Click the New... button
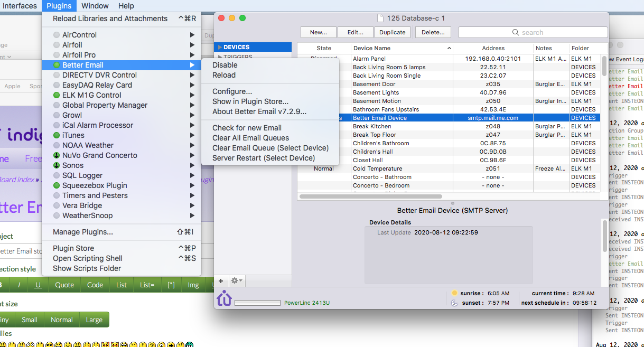 [x=318, y=32]
